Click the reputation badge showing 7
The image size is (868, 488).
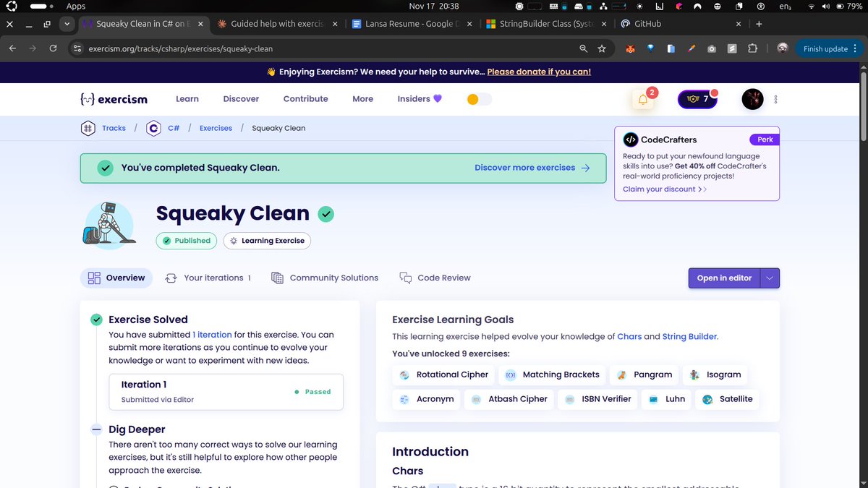[697, 99]
